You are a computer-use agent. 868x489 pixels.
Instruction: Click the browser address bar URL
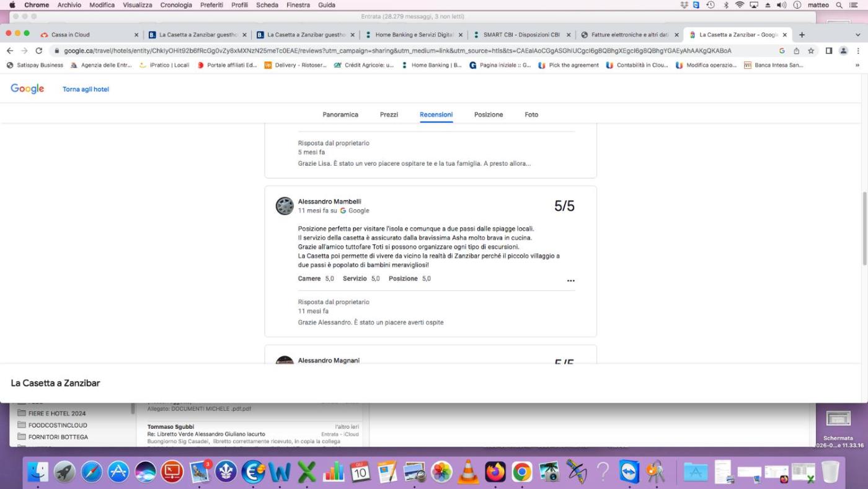[397, 51]
